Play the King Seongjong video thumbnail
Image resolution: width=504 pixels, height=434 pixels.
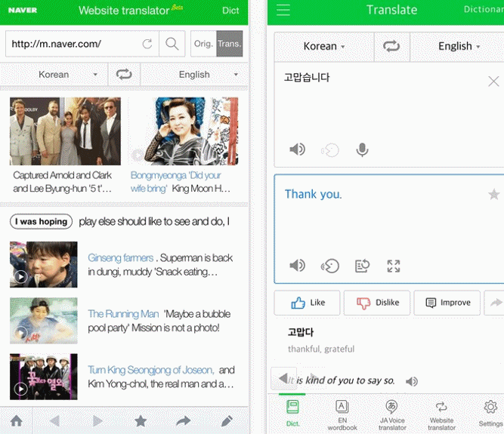point(43,377)
